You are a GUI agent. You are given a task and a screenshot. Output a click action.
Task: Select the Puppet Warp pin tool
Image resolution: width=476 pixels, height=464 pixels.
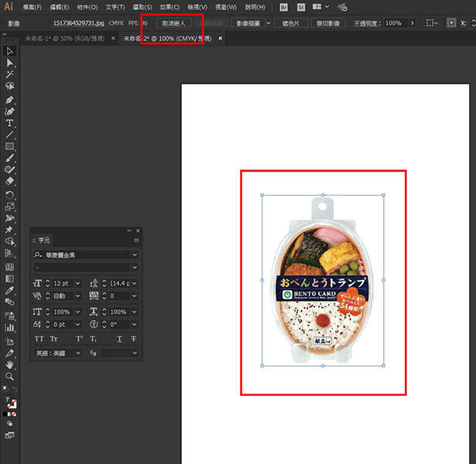pyautogui.click(x=10, y=230)
